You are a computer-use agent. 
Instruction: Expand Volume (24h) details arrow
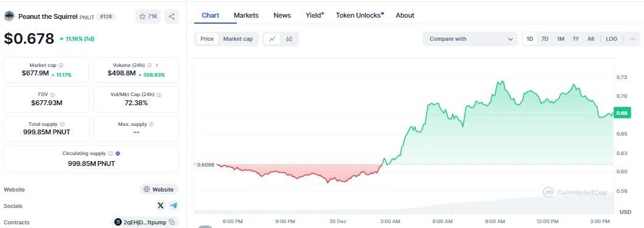click(x=157, y=65)
